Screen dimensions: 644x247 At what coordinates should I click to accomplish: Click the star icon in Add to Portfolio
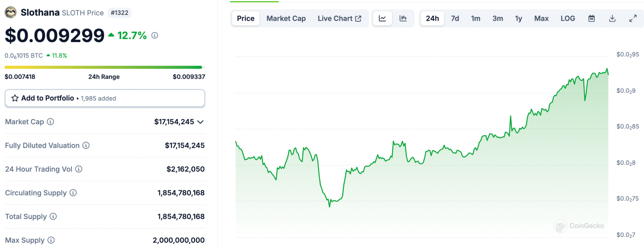pos(15,98)
